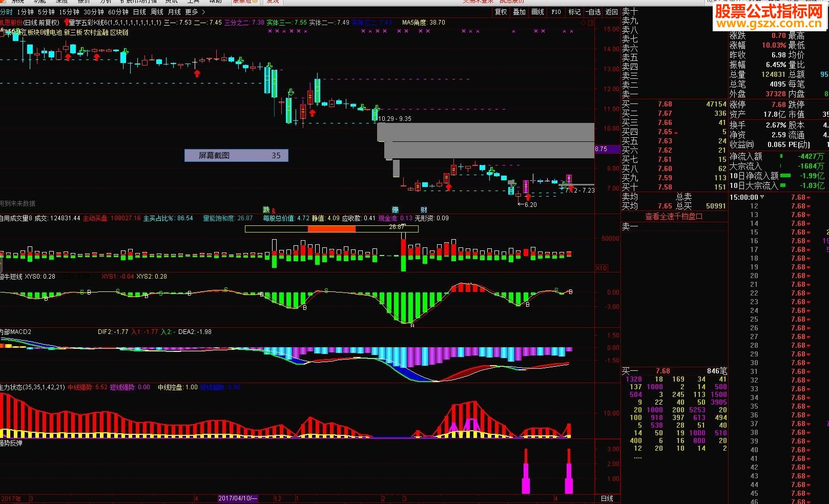Click the 买十 7.58 bid row
Screen dimensions: 829x504
[674, 187]
